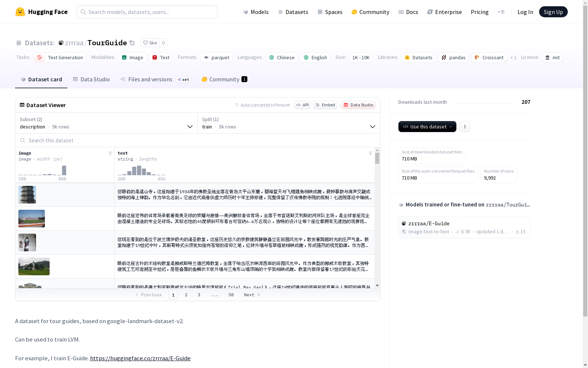Open the wooden church landscape thumbnail

[34, 266]
